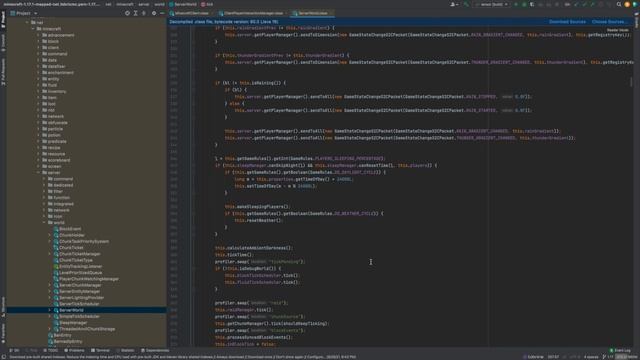640x360 pixels.
Task: Open the Problems tool window
Action: click(74, 351)
